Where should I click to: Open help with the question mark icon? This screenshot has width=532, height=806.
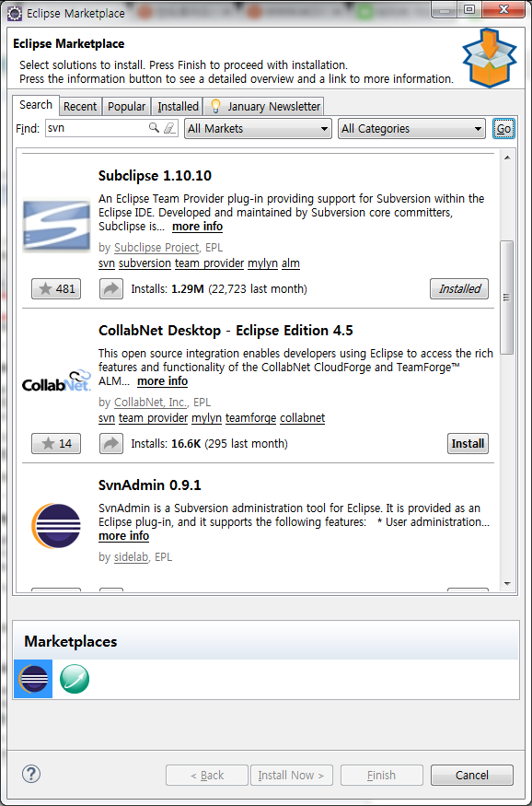(31, 774)
